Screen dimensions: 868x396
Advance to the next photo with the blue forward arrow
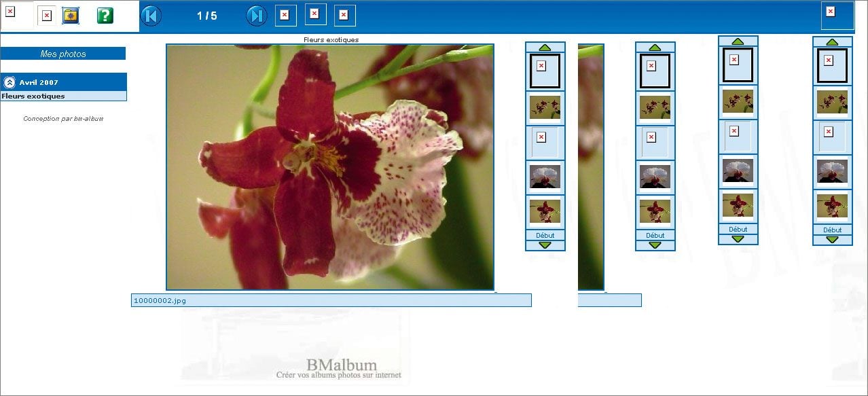point(256,16)
